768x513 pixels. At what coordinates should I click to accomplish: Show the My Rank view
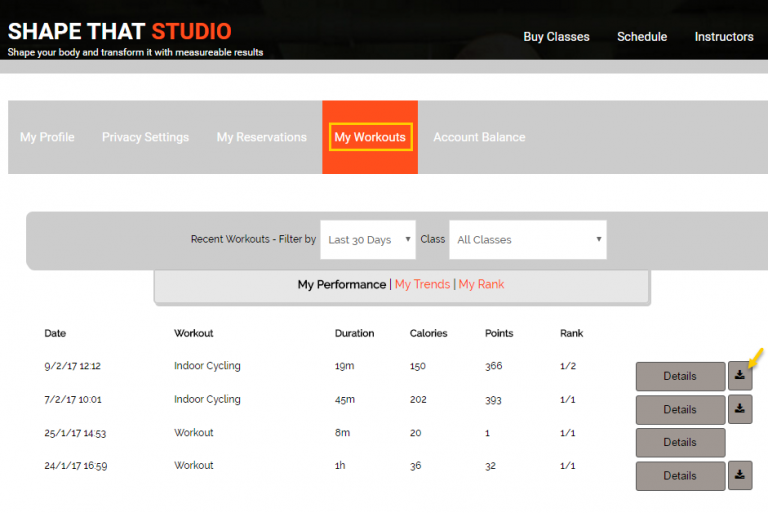tap(481, 284)
